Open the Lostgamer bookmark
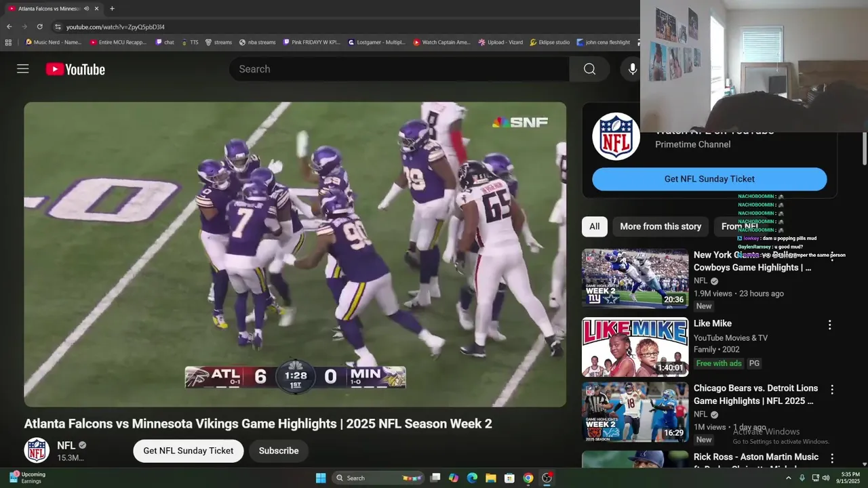This screenshot has height=488, width=868. click(x=377, y=42)
